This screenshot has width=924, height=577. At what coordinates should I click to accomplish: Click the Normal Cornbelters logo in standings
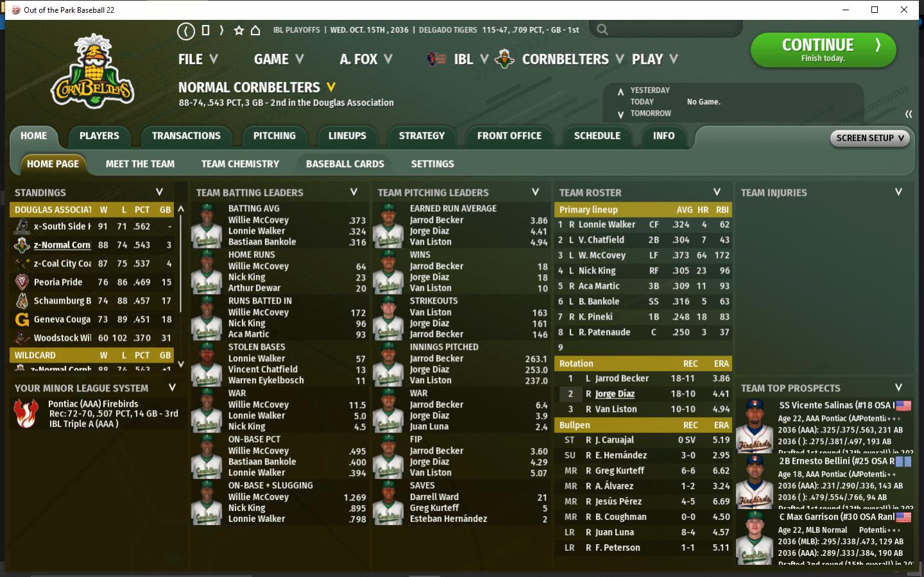coord(22,245)
